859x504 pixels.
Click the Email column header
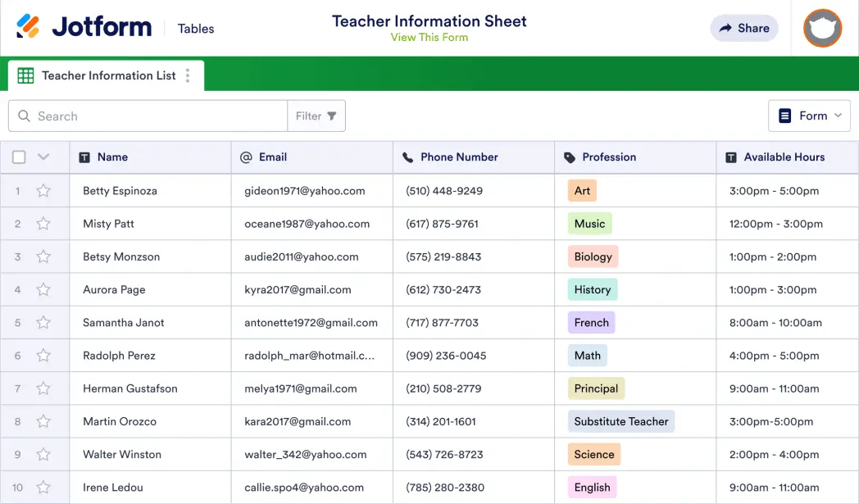(272, 157)
